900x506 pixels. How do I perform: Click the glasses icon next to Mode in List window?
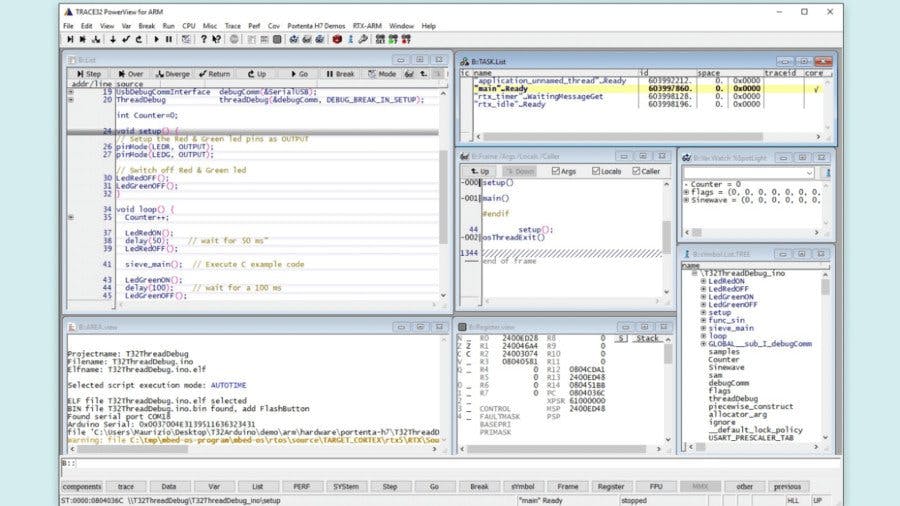(409, 74)
